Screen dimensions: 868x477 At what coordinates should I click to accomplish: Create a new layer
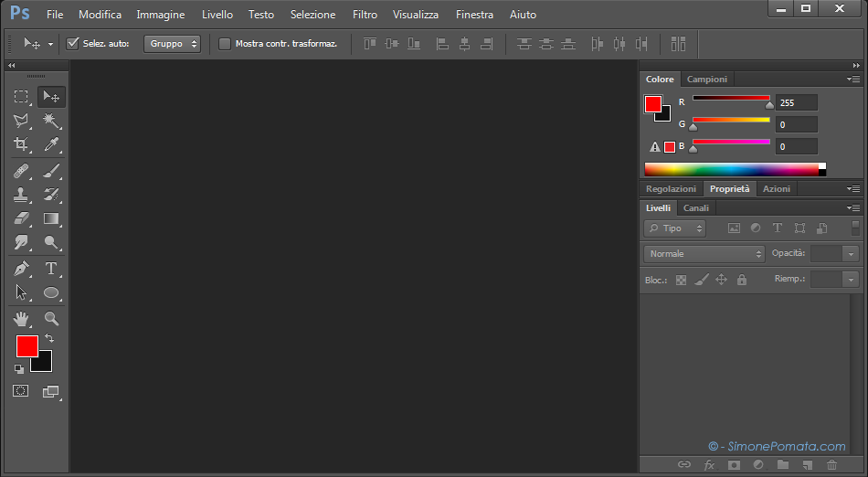[x=808, y=465]
